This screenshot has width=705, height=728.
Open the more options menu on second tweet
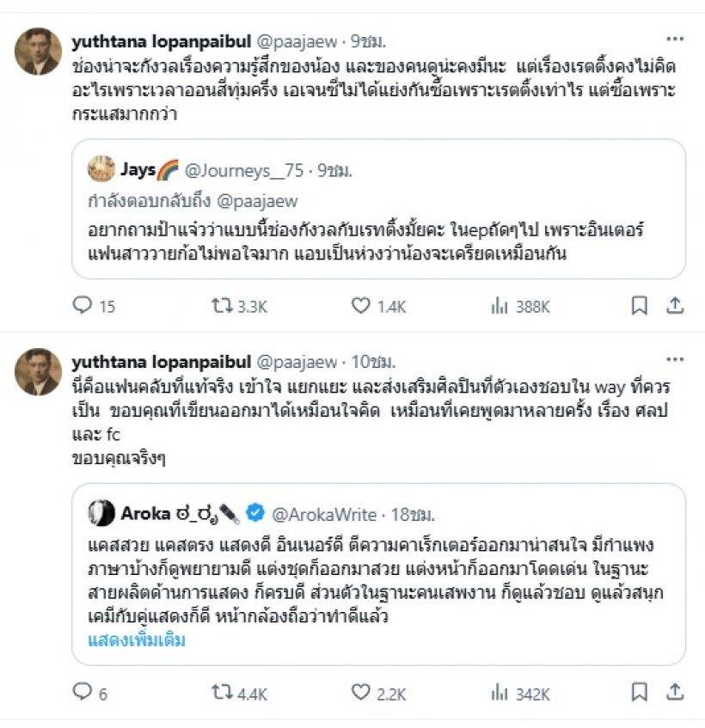pyautogui.click(x=676, y=362)
